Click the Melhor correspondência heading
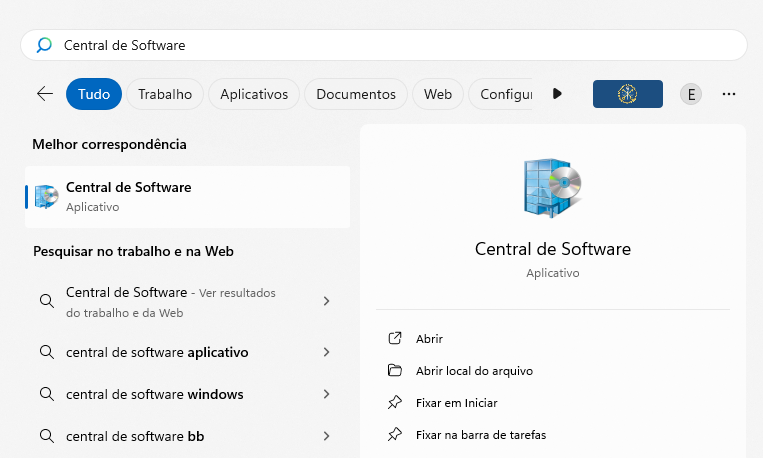This screenshot has height=458, width=763. click(109, 145)
